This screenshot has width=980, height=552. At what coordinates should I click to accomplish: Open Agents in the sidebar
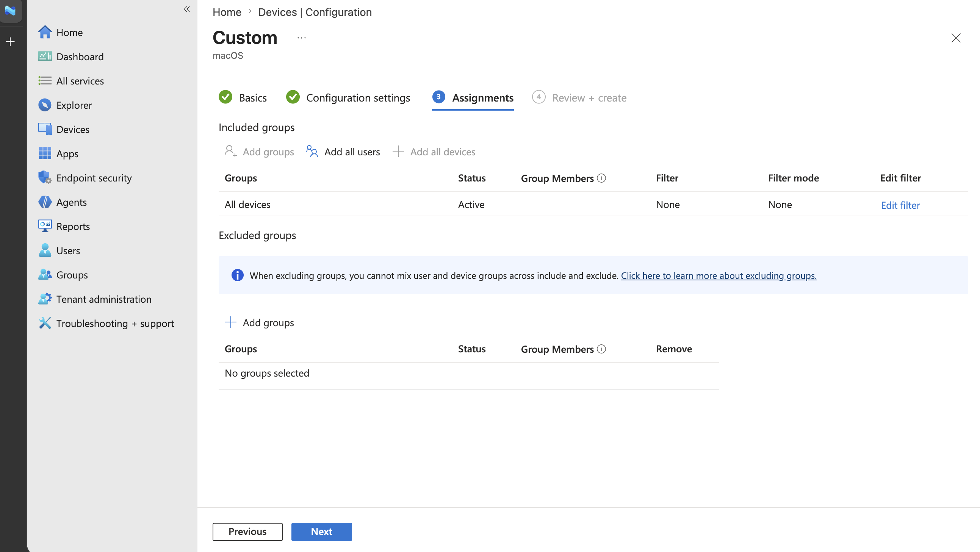pyautogui.click(x=72, y=202)
